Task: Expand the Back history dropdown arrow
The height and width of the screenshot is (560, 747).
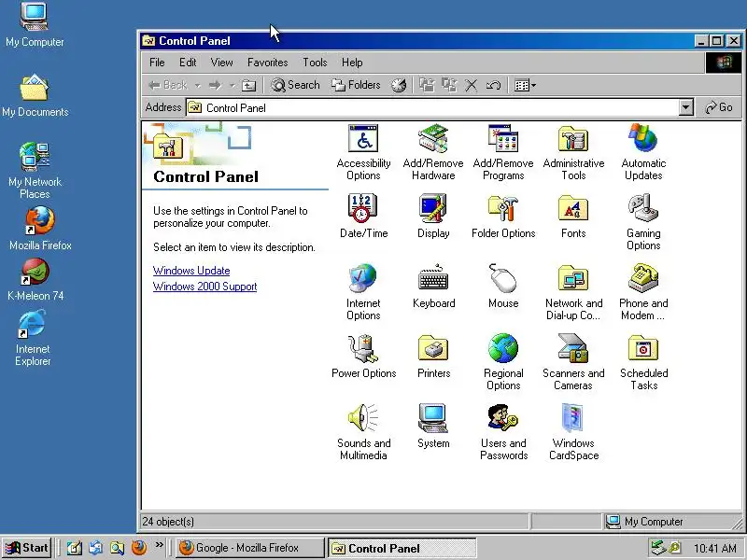Action: (197, 86)
